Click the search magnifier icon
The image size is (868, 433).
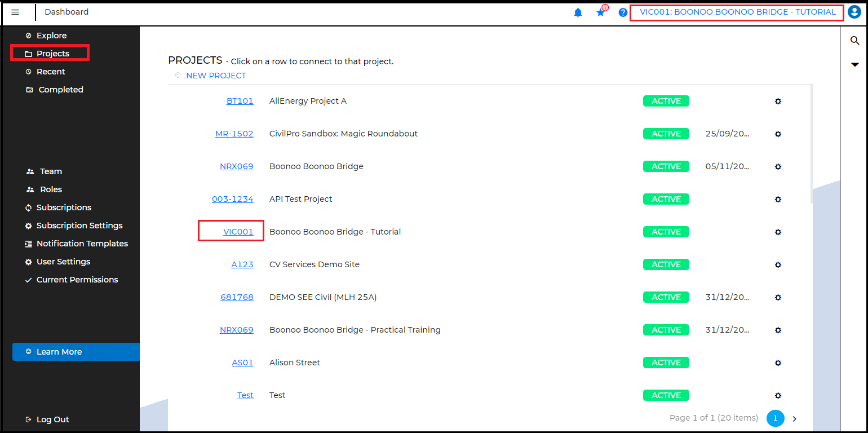click(854, 41)
